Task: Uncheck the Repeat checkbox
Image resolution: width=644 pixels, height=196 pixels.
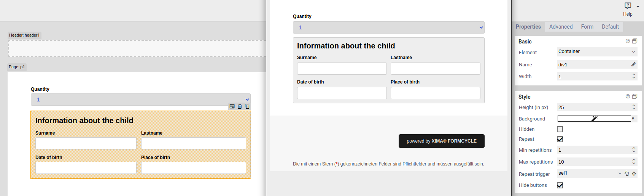Action: click(x=560, y=139)
